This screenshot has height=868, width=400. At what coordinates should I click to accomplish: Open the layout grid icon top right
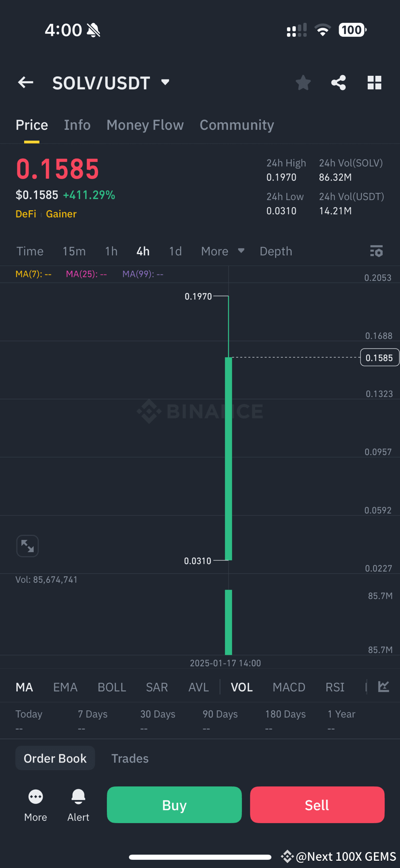374,82
